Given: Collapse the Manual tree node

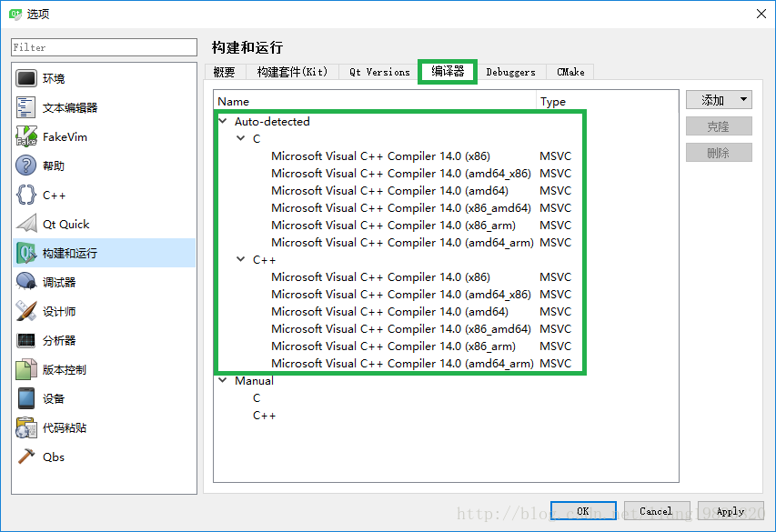Looking at the screenshot, I should click(x=223, y=380).
